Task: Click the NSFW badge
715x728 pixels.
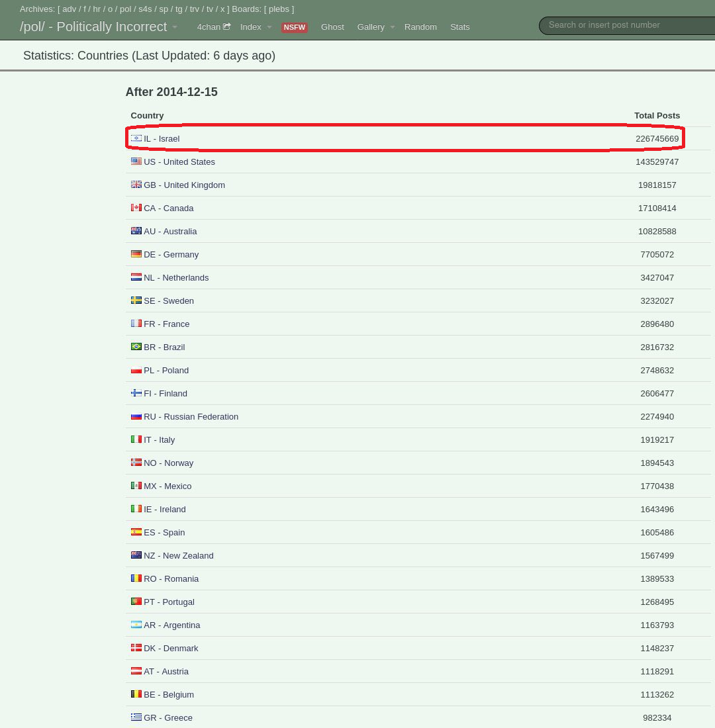Action: [x=295, y=27]
